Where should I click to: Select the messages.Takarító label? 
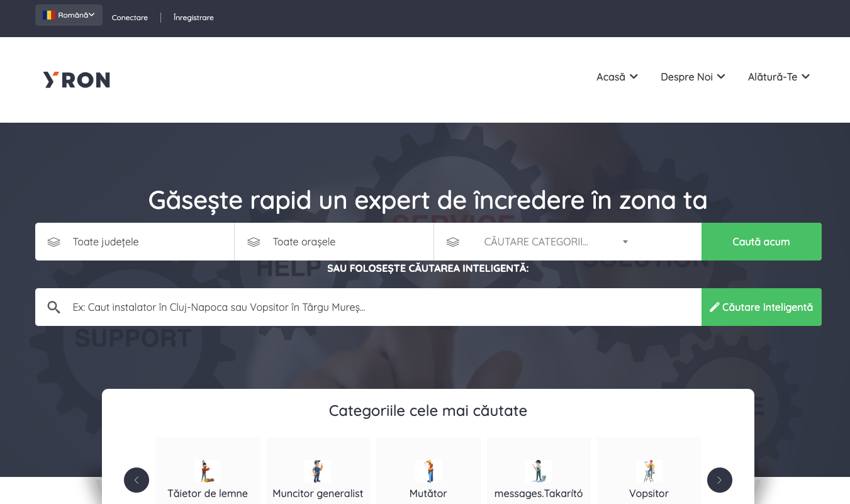click(x=539, y=493)
